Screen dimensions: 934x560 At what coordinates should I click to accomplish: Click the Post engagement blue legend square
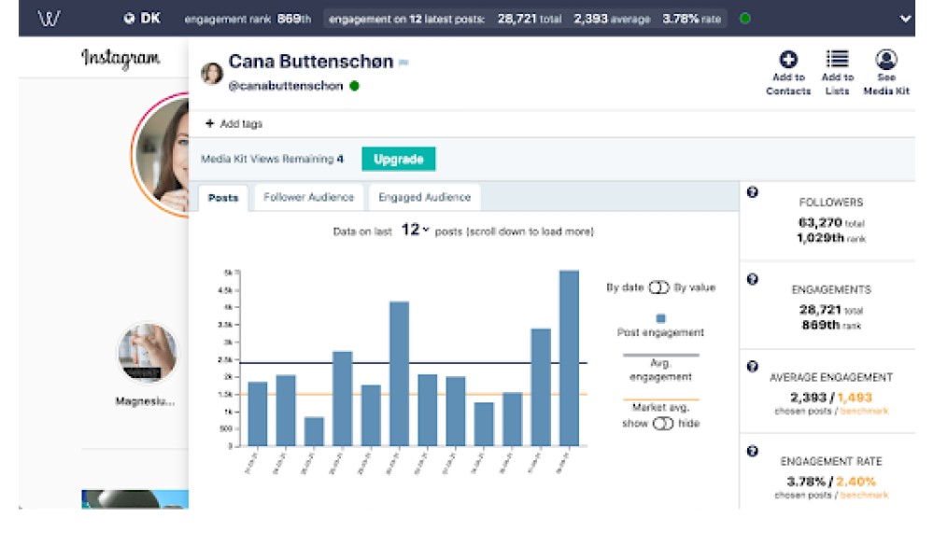pos(660,318)
